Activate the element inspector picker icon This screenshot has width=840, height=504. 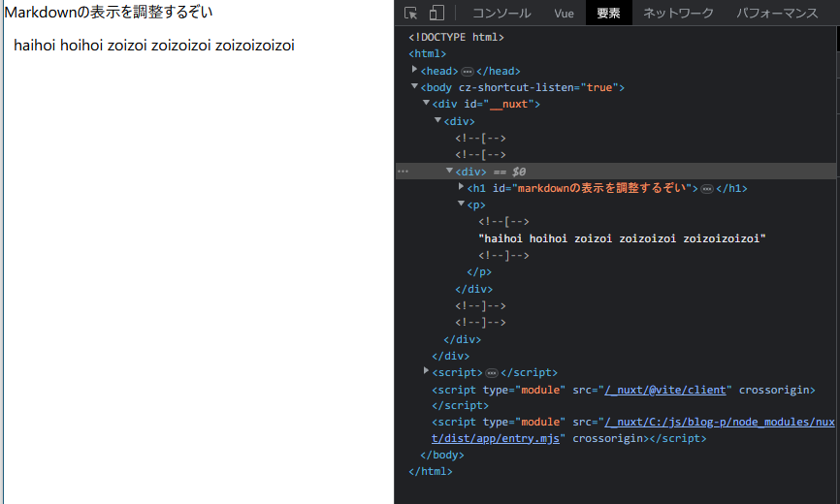411,13
